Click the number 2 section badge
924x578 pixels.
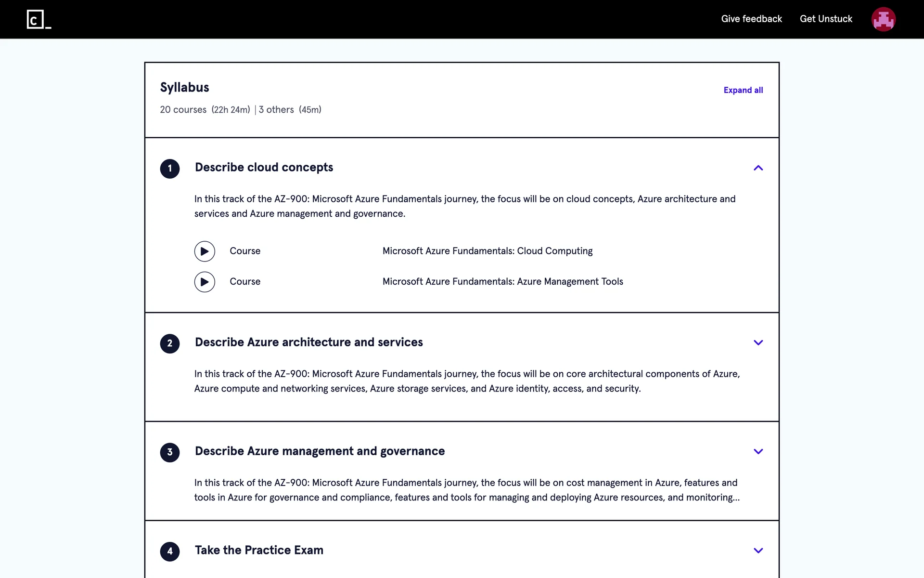[x=170, y=343]
